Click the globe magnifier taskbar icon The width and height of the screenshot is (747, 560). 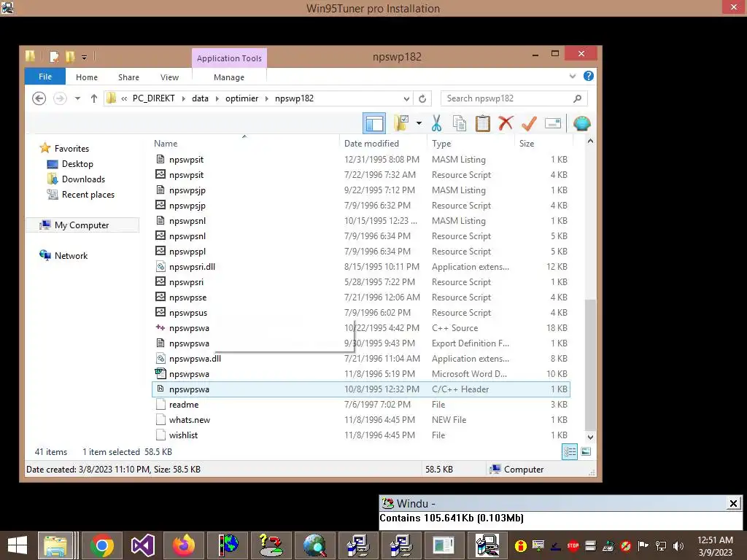[x=314, y=545]
